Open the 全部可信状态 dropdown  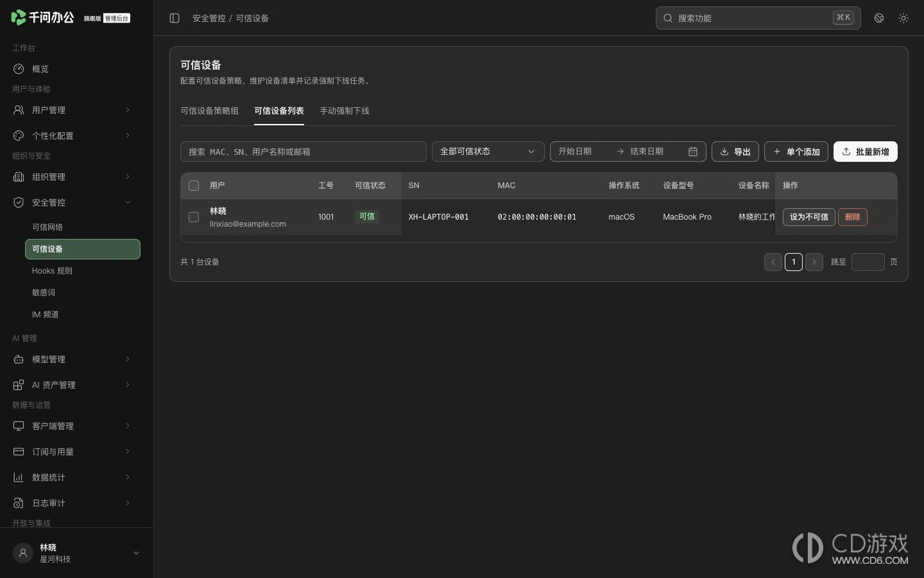[488, 152]
